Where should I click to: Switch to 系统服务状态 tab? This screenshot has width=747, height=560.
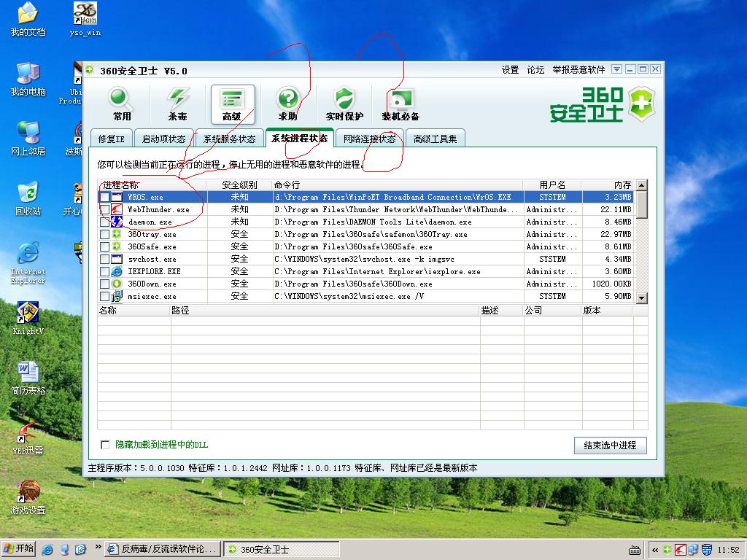click(x=230, y=139)
